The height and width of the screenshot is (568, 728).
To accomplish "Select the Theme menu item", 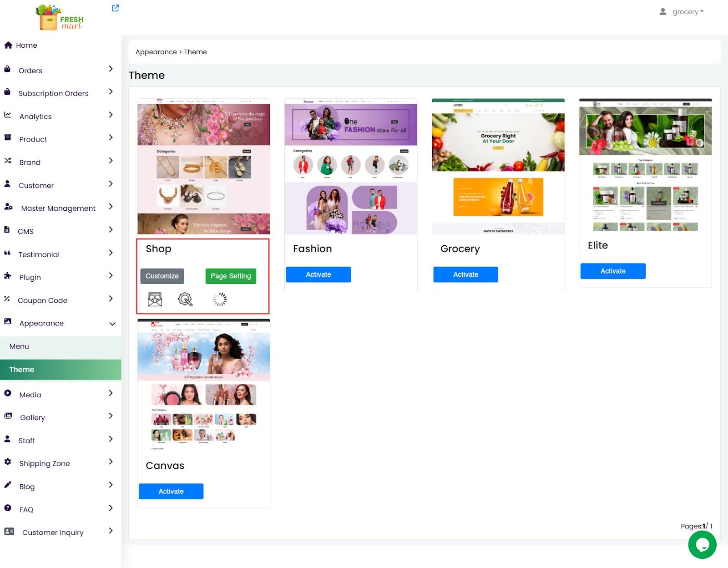I will coord(22,370).
